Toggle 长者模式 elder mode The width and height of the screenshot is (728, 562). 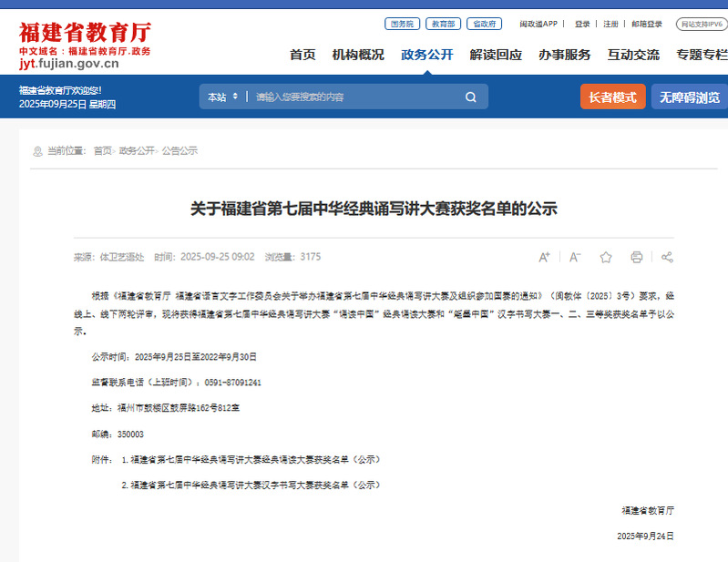pos(612,97)
